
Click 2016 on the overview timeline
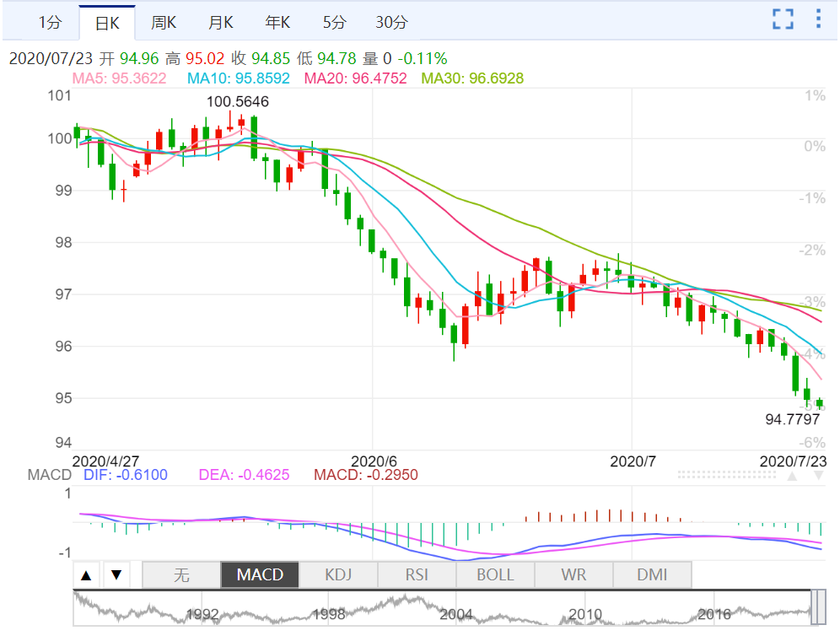click(x=713, y=615)
